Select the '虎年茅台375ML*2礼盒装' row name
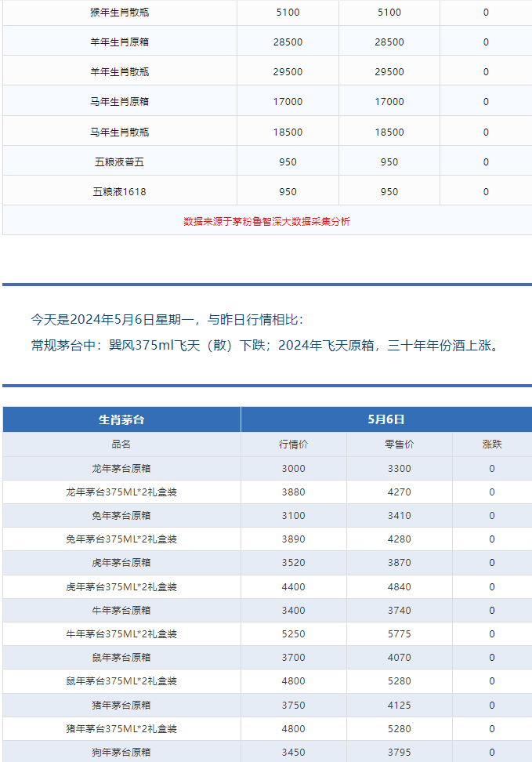532x762 pixels. coord(121,587)
